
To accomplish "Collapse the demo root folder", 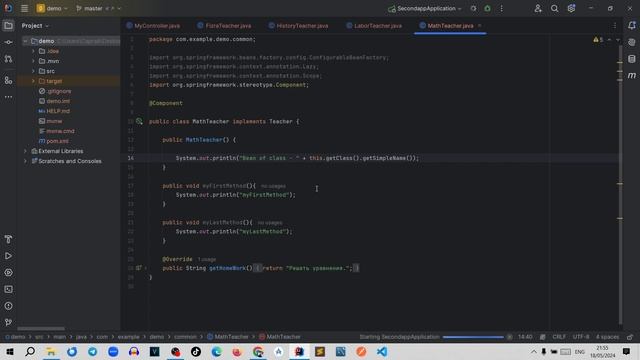I will pyautogui.click(x=25, y=41).
